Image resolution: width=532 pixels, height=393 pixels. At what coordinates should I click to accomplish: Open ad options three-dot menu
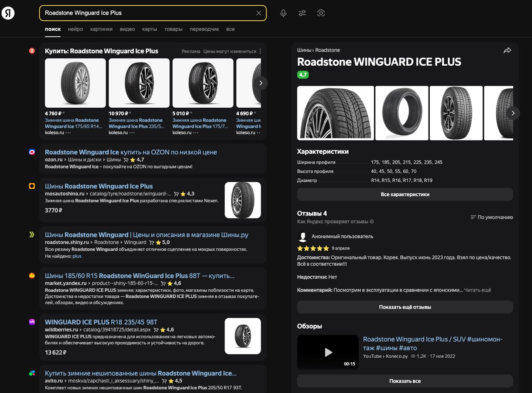pos(260,51)
